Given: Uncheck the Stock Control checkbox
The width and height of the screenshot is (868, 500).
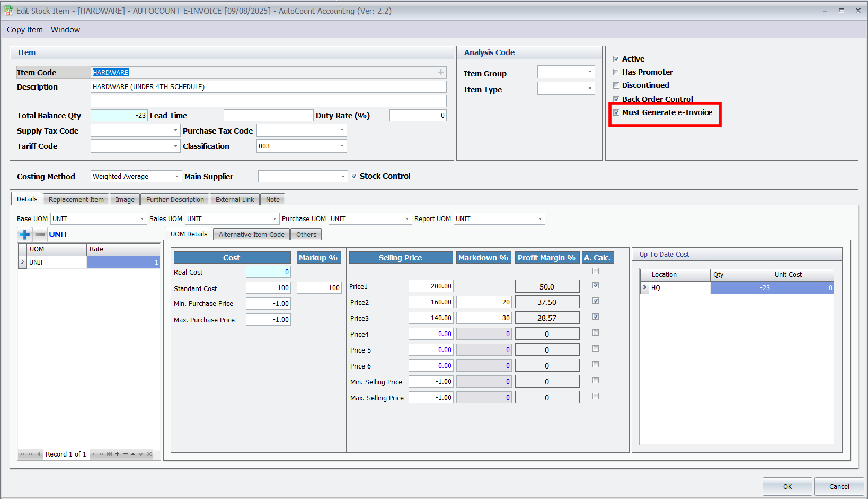Looking at the screenshot, I should click(354, 176).
